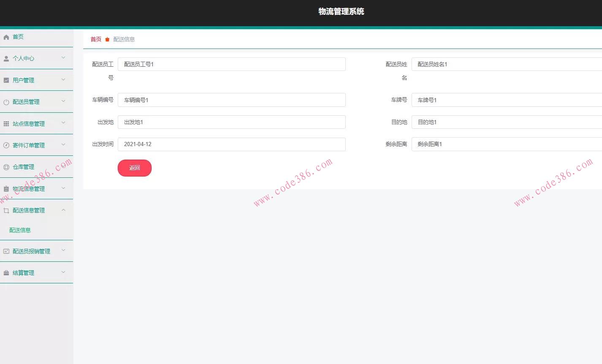Expand the 结算管理 chevron
Image resolution: width=602 pixels, height=364 pixels.
(x=63, y=272)
